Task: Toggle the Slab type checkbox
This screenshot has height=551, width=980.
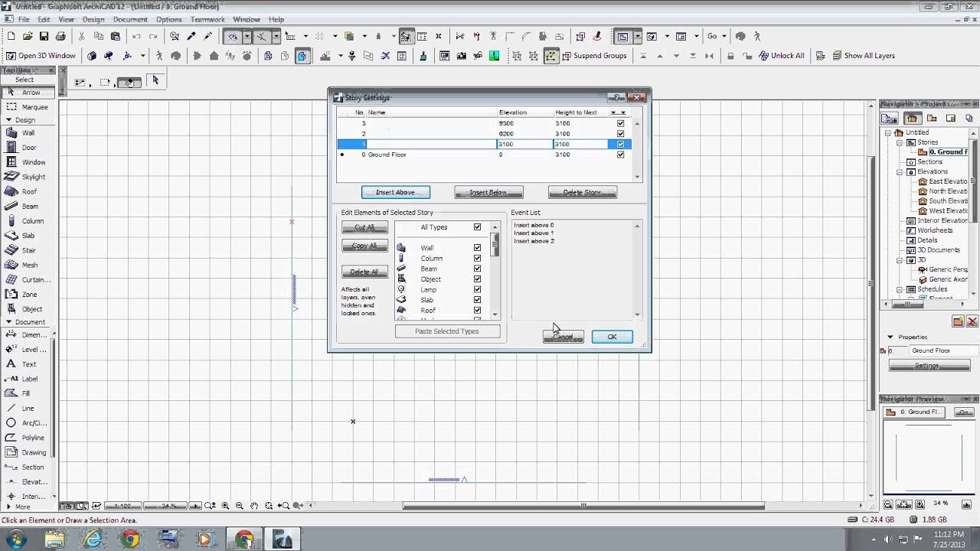Action: point(477,300)
